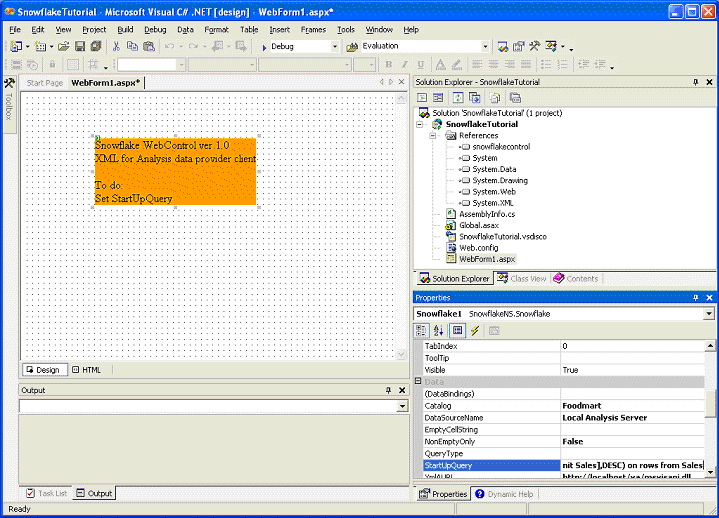Open the Toolbox side panel tab
Screen dimensions: 719x518
click(x=9, y=105)
